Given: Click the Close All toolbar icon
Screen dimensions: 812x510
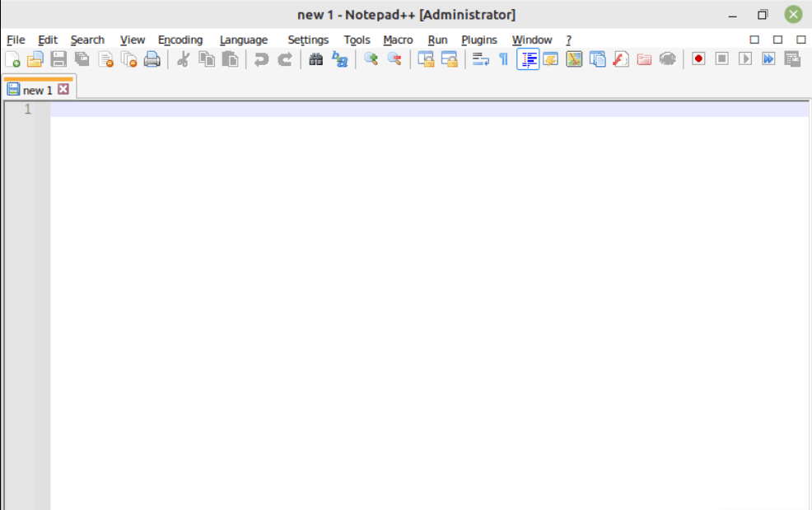Looking at the screenshot, I should pos(129,59).
